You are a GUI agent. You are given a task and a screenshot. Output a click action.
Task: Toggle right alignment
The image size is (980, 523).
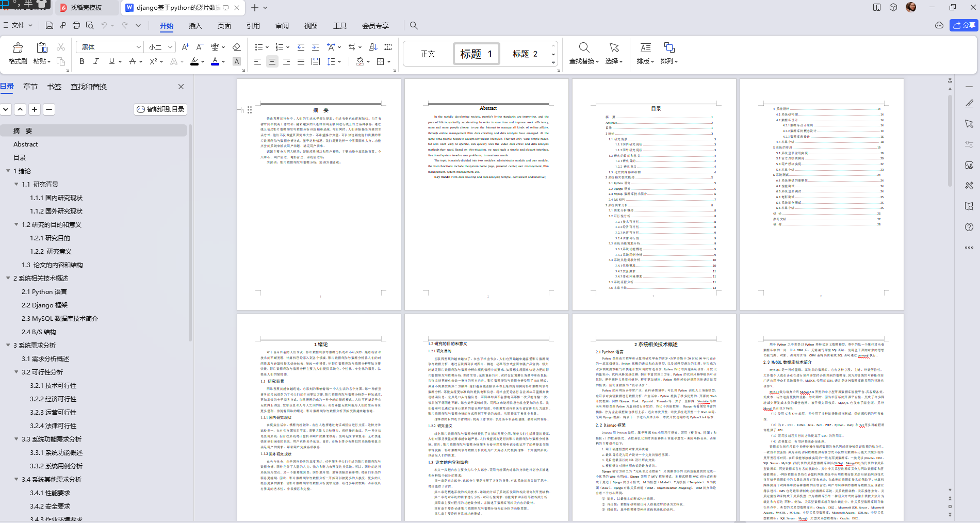pos(286,61)
